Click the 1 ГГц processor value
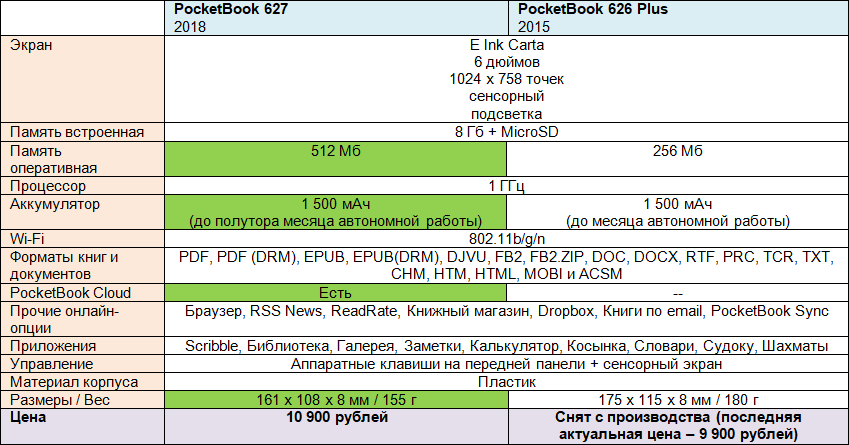The height and width of the screenshot is (445, 849). 506,186
